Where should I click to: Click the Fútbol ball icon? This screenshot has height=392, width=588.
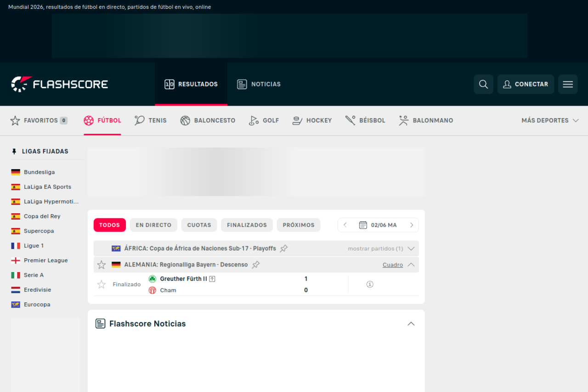[89, 120]
